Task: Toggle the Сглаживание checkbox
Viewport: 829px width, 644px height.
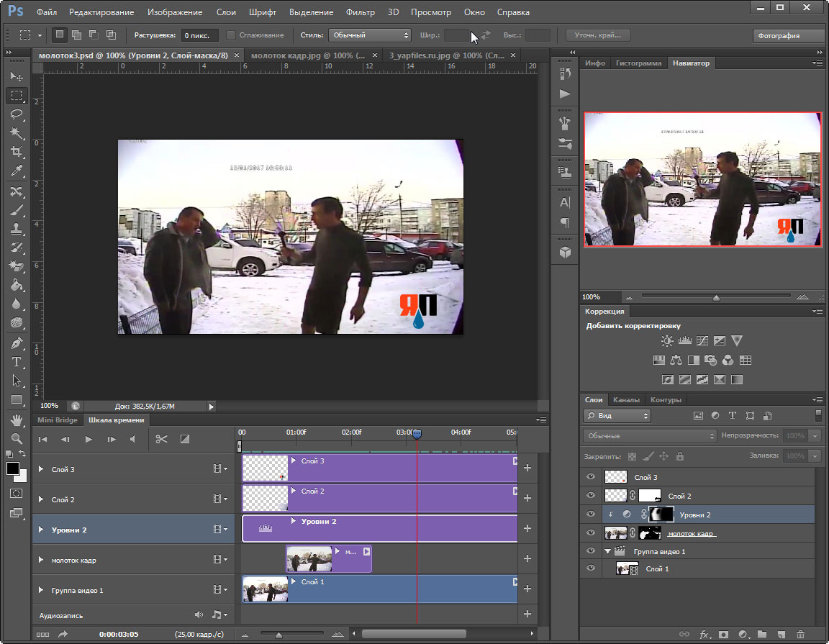Action: pyautogui.click(x=230, y=35)
